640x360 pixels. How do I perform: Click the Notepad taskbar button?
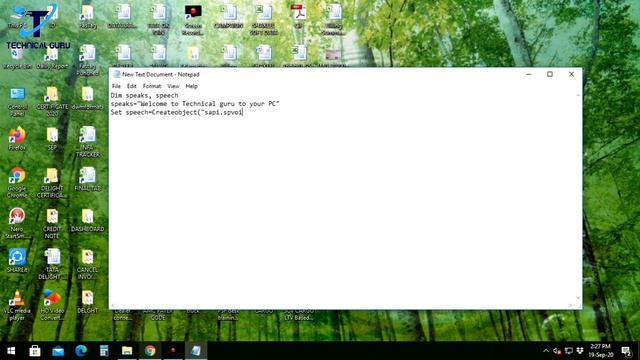pyautogui.click(x=196, y=351)
